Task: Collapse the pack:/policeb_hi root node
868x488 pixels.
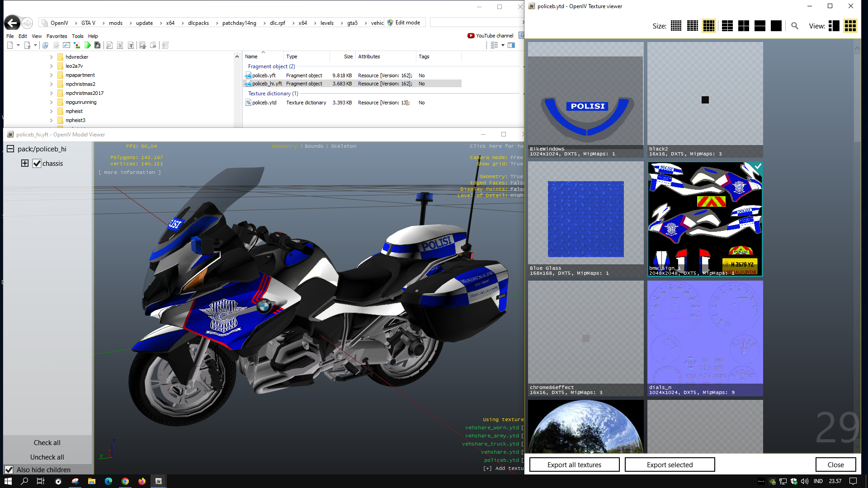Action: pos(10,149)
